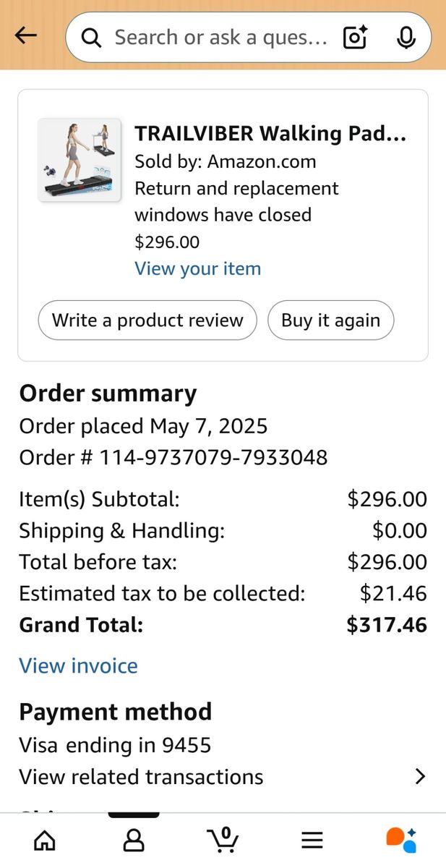Expand related transactions via chevron arrow

coord(420,777)
